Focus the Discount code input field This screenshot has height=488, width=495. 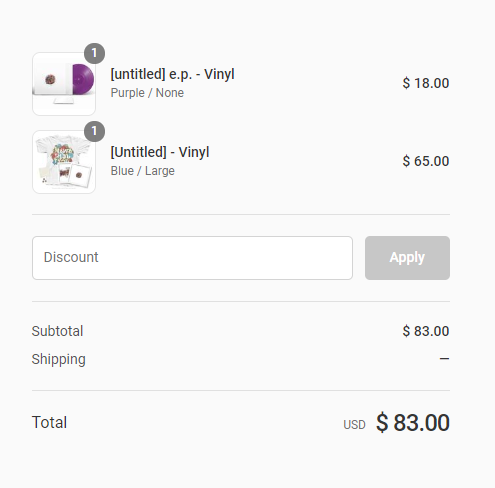[192, 258]
